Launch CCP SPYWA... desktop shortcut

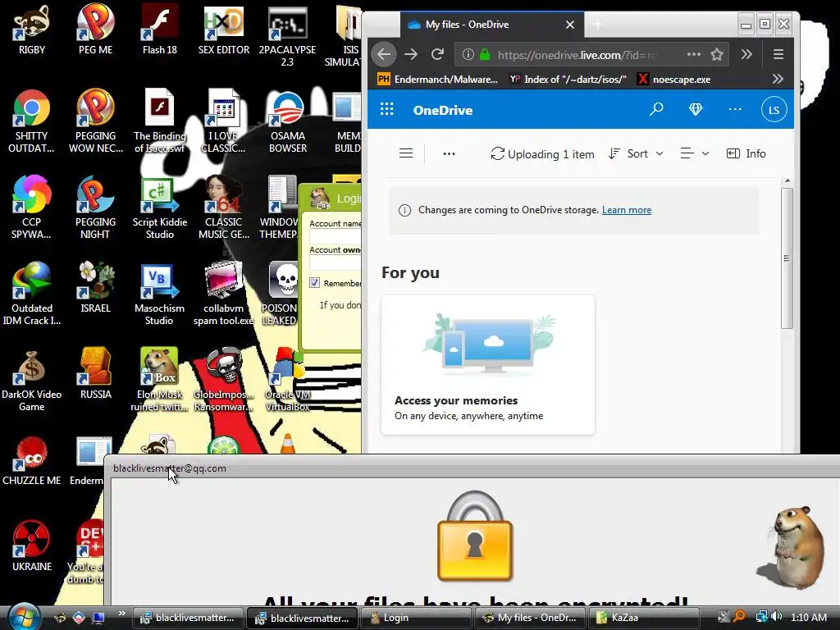point(31,208)
